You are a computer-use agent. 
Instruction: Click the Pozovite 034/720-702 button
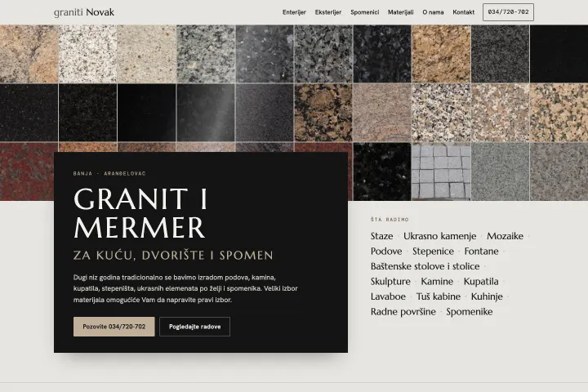114,327
